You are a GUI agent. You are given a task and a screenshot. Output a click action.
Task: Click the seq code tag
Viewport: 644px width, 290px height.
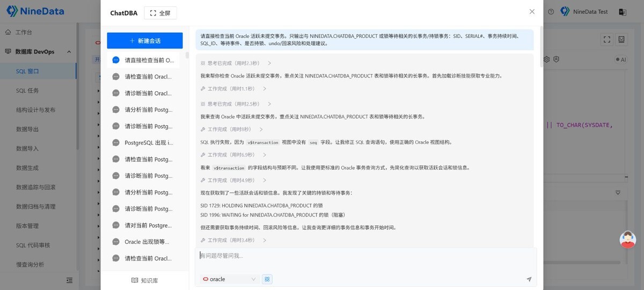[313, 142]
